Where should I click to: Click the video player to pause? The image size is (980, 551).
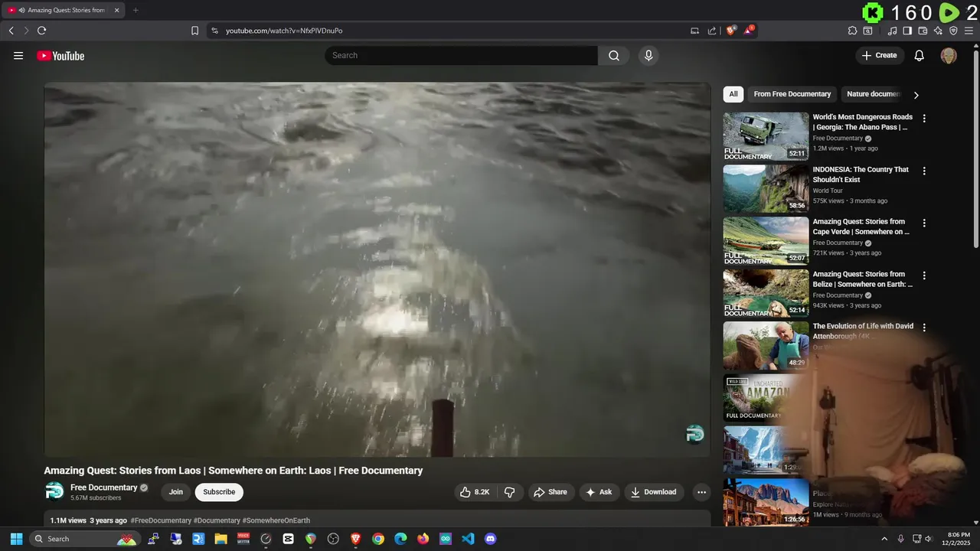click(x=377, y=269)
